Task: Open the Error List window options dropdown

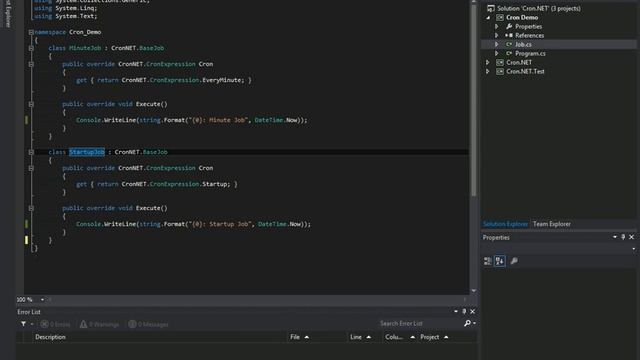Action: (x=456, y=311)
